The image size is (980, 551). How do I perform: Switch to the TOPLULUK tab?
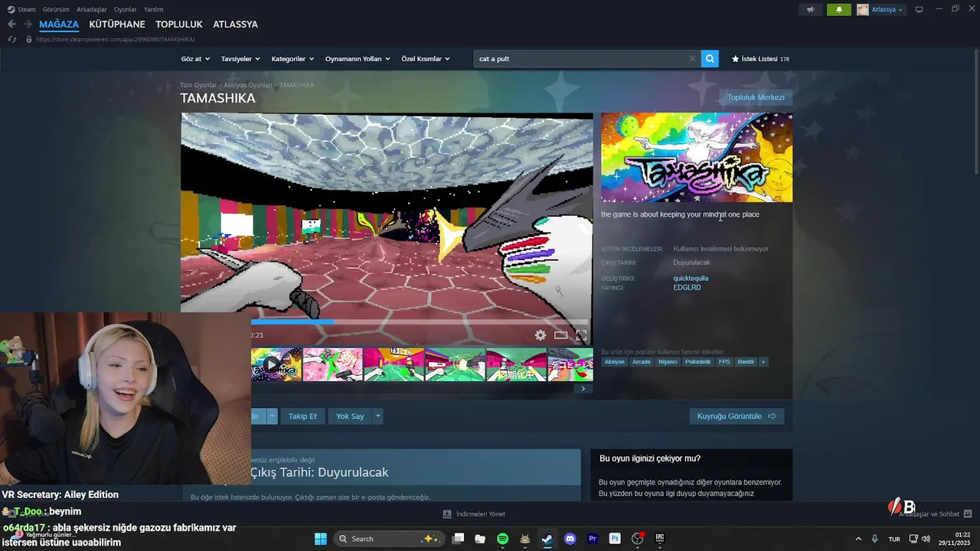179,24
